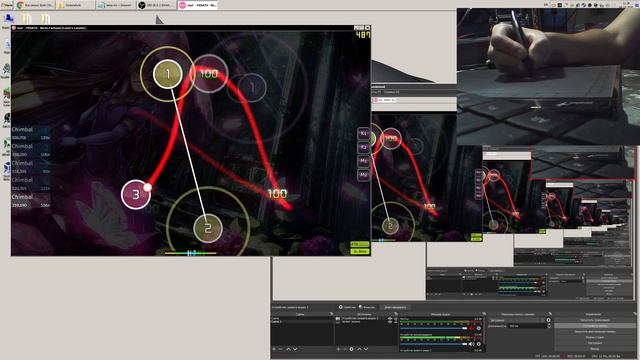640x360 pixels.
Task: Click the K2 key overlay indicator in osu!
Action: [x=363, y=147]
